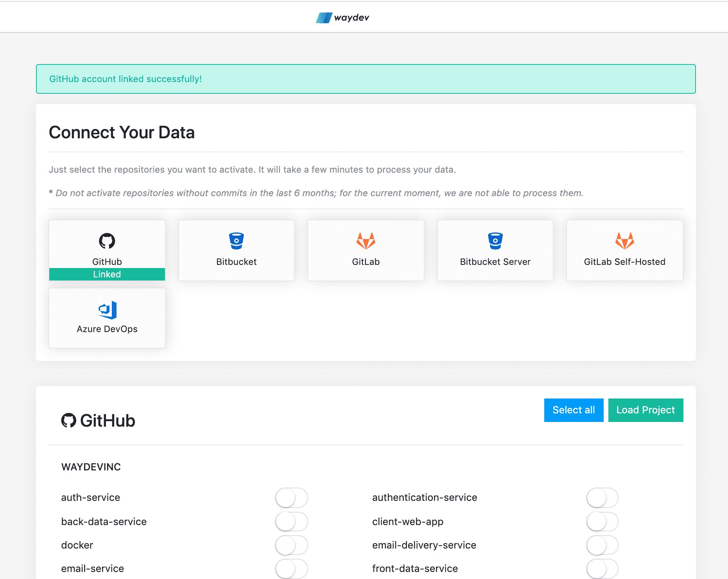Viewport: 728px width, 579px height.
Task: Click the docker repository name
Action: [77, 545]
